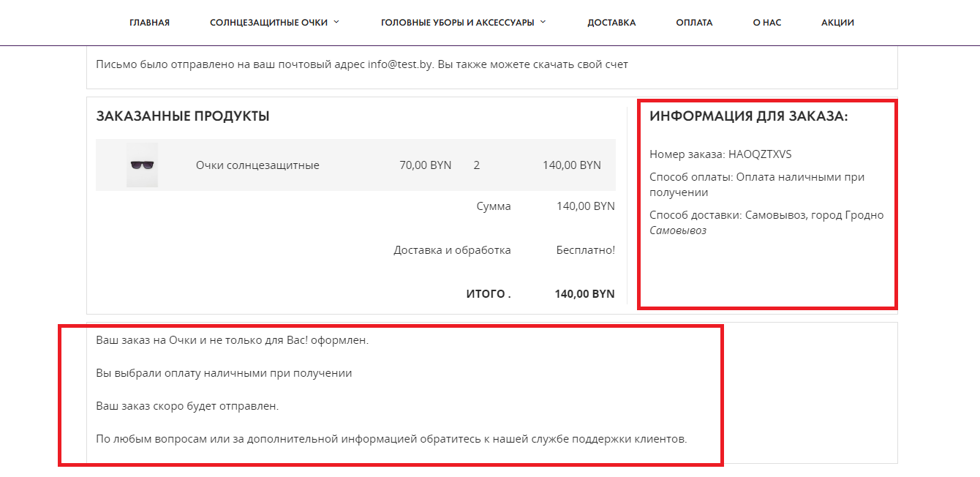Click the order number HAOQZTXVS
The height and width of the screenshot is (477, 980).
[760, 154]
